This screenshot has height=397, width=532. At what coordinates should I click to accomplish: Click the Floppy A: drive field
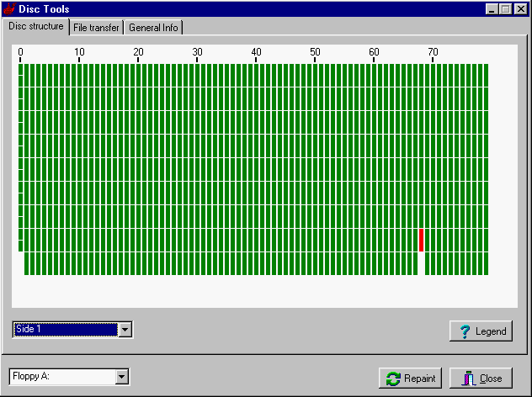click(61, 377)
